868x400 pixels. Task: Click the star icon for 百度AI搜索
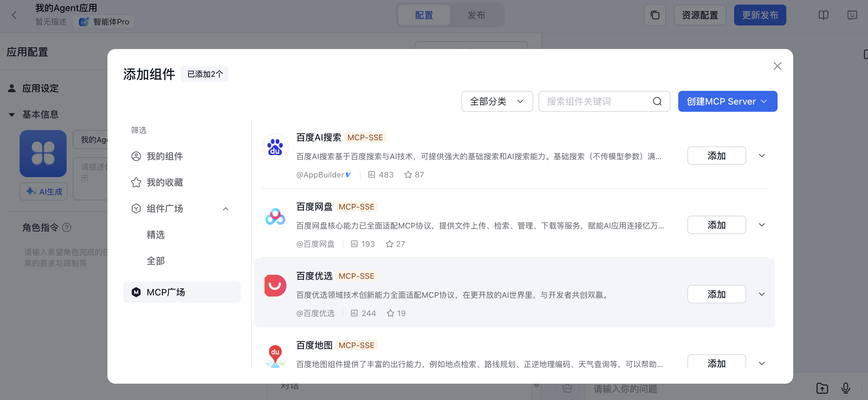coord(408,175)
